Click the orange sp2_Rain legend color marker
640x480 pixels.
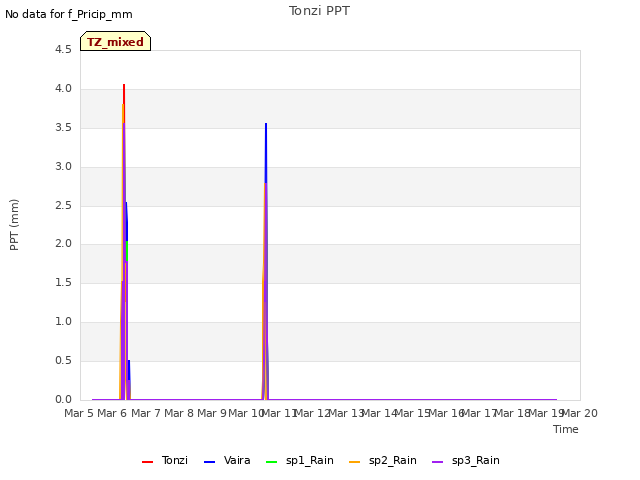(x=355, y=462)
